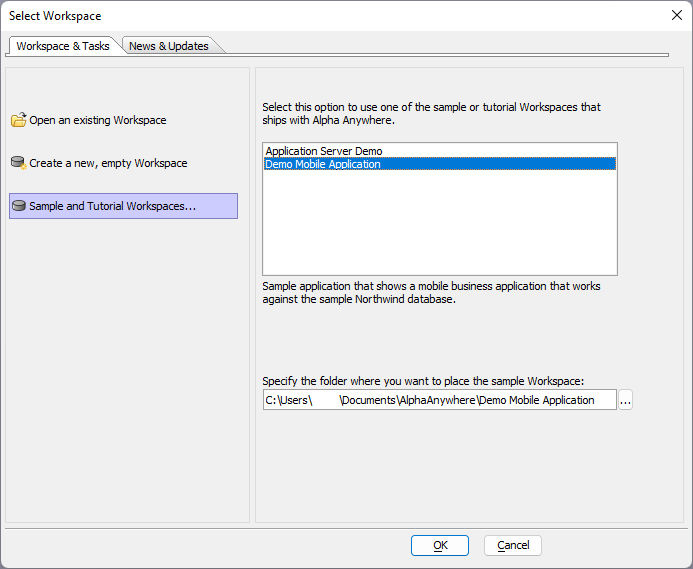The width and height of the screenshot is (693, 569).
Task: Select Open an existing Workspace option
Action: [x=98, y=120]
